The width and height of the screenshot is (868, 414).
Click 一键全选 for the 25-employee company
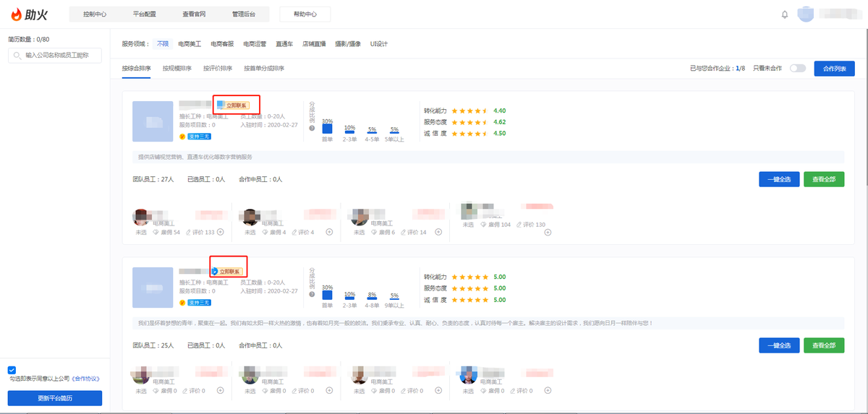(779, 345)
